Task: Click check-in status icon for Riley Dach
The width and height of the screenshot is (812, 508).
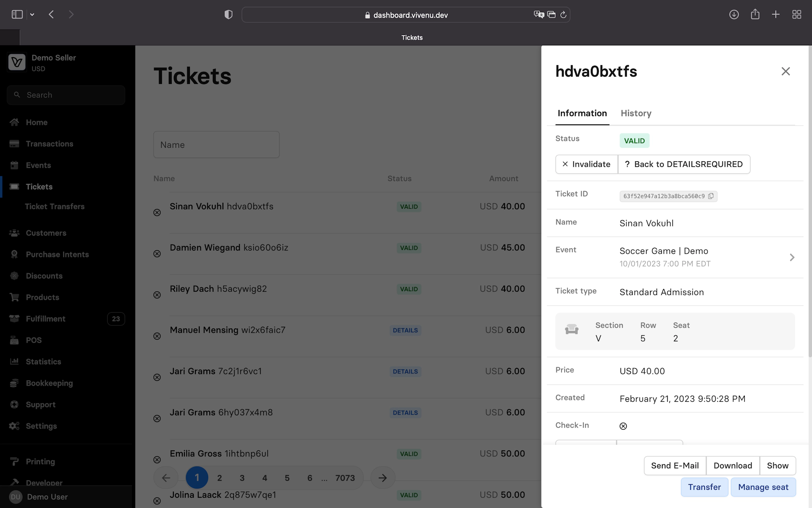Action: 157,295
